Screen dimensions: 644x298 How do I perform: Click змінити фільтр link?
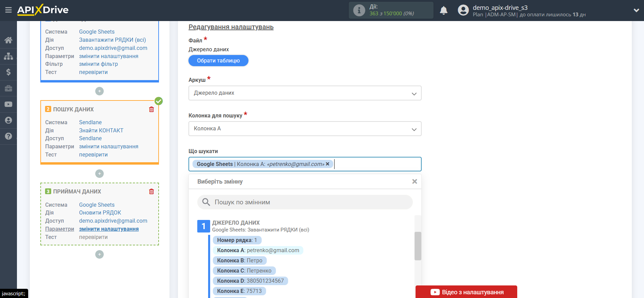click(x=98, y=64)
